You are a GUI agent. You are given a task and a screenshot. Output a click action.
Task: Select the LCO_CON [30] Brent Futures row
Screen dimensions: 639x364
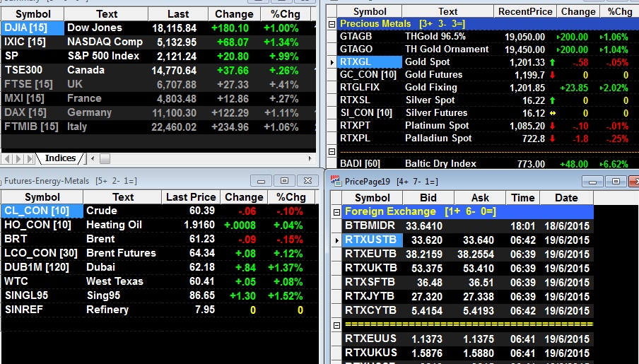[160, 253]
